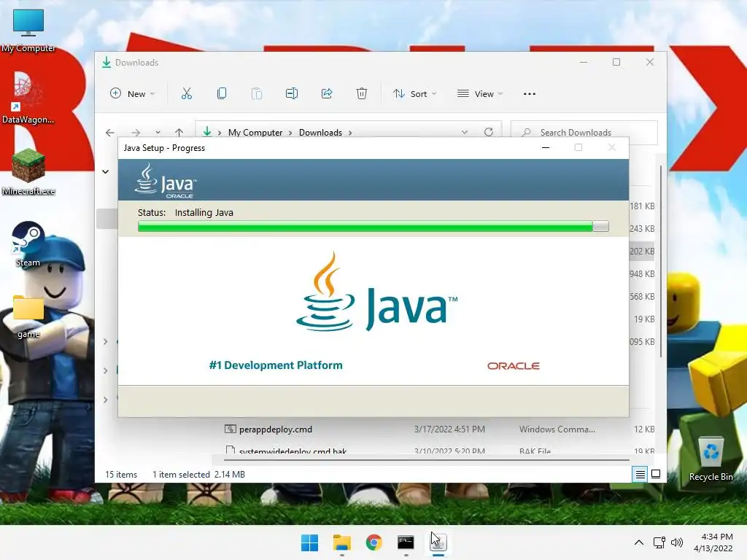
Task: Switch to Details view layout icon
Action: 640,474
